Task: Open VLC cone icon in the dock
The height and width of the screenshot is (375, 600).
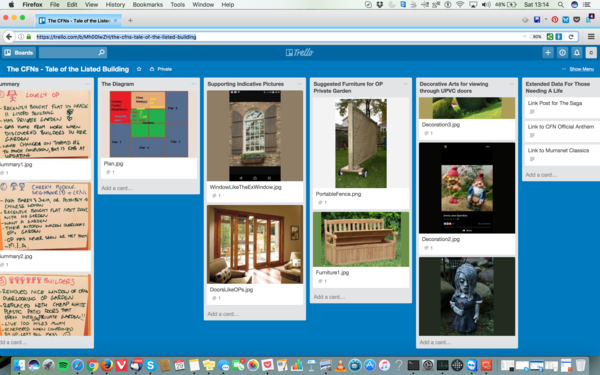Action: [340, 365]
